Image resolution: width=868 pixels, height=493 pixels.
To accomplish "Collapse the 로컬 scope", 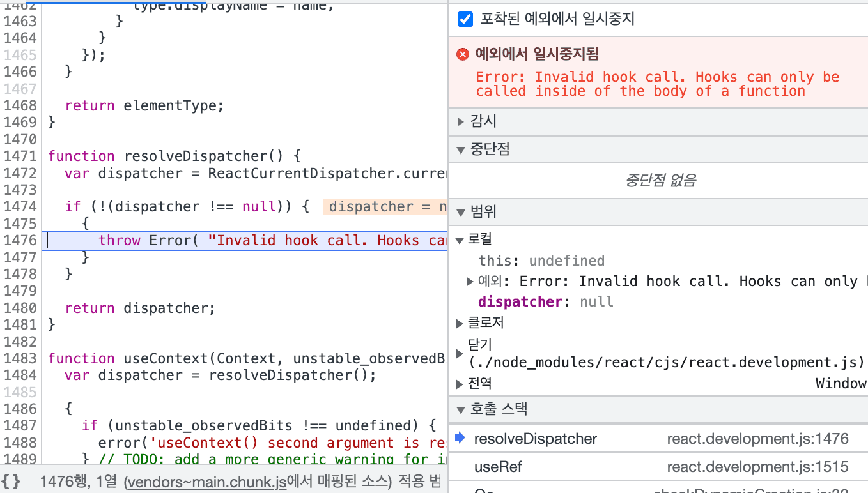I will click(x=460, y=240).
